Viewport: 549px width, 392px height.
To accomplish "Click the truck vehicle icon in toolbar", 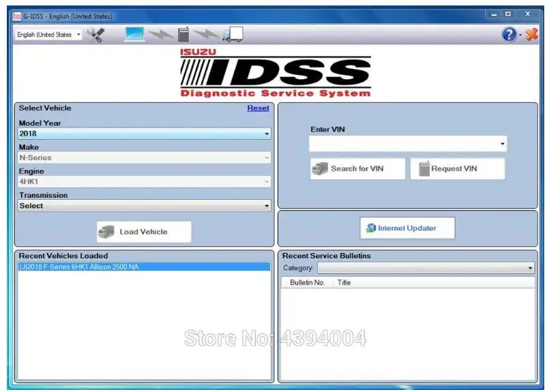I will 233,35.
